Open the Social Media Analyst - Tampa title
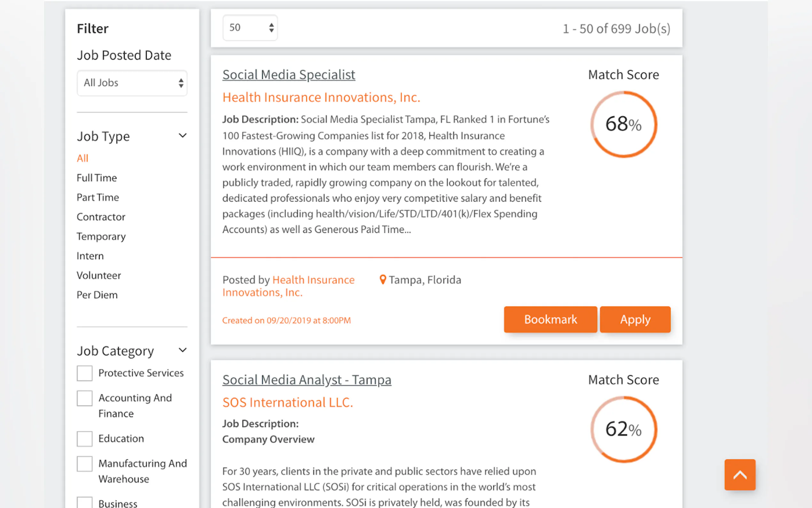The image size is (812, 508). coord(307,380)
